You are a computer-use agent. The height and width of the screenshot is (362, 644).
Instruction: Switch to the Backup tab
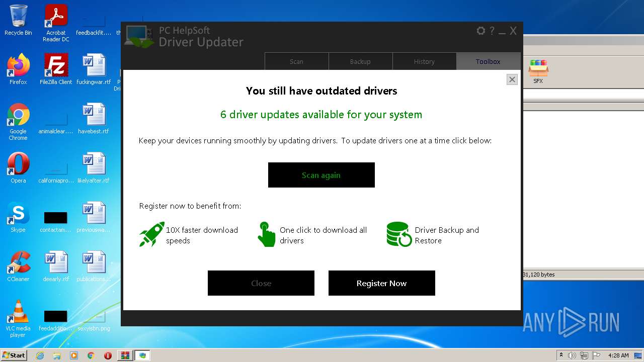360,61
